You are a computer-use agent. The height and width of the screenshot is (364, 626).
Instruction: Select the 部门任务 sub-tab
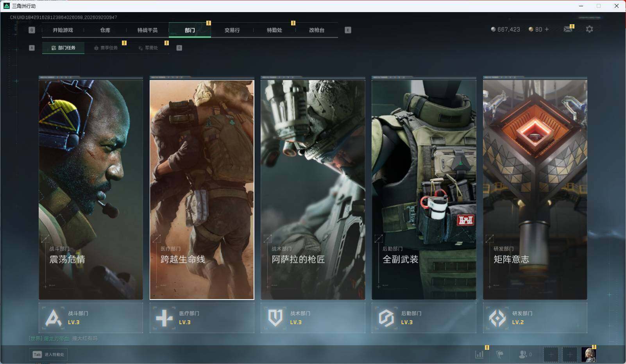(63, 48)
